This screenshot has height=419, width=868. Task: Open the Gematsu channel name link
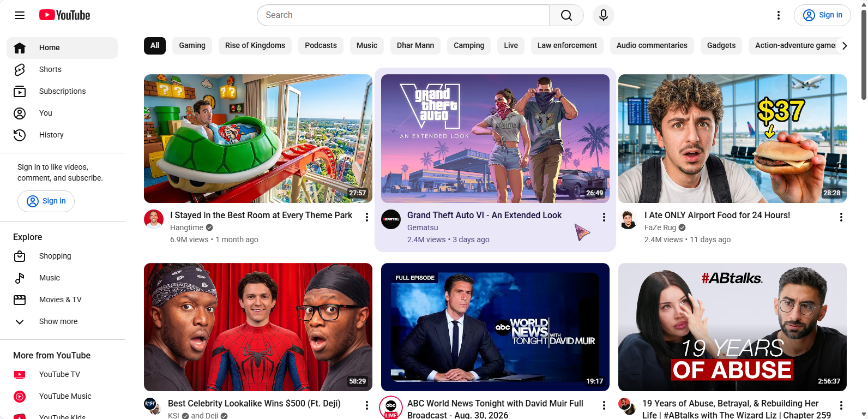pyautogui.click(x=423, y=228)
